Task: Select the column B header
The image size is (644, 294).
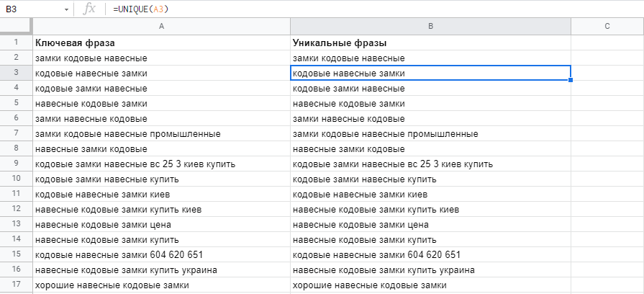Action: (430, 27)
